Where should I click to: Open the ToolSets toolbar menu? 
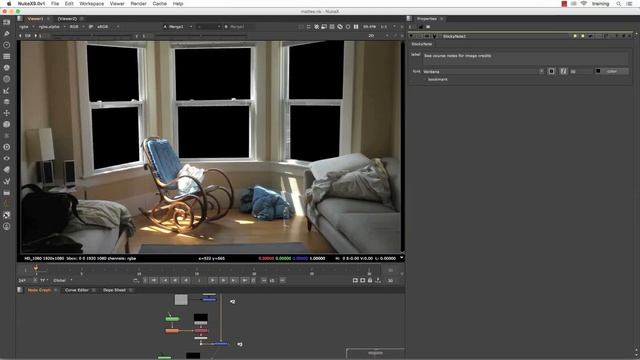(x=7, y=181)
